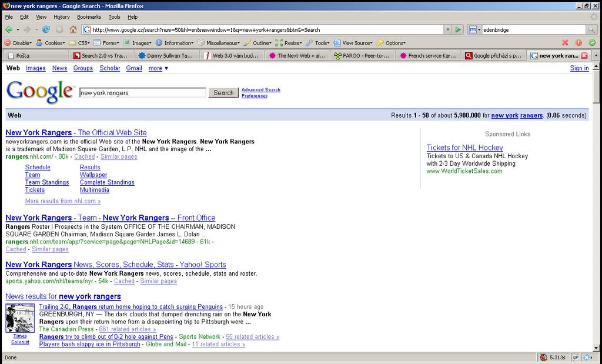This screenshot has height=364, width=602.
Task: Open the Information web developer menu
Action: pyautogui.click(x=175, y=43)
